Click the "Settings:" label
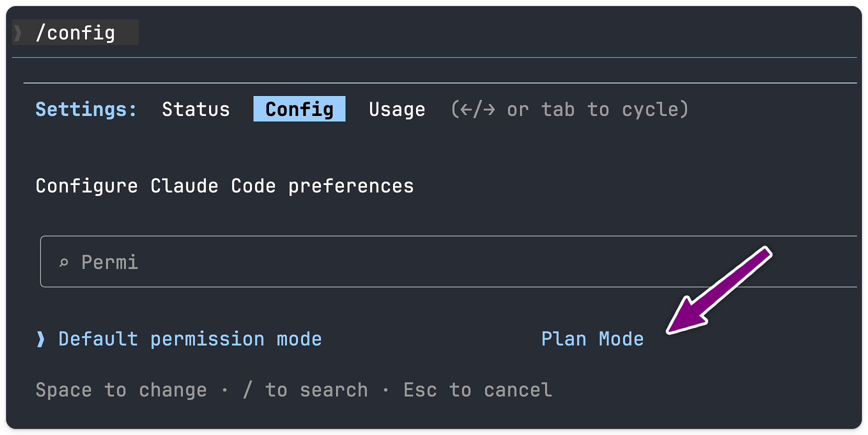Screen dimensions: 868x435 (x=86, y=109)
